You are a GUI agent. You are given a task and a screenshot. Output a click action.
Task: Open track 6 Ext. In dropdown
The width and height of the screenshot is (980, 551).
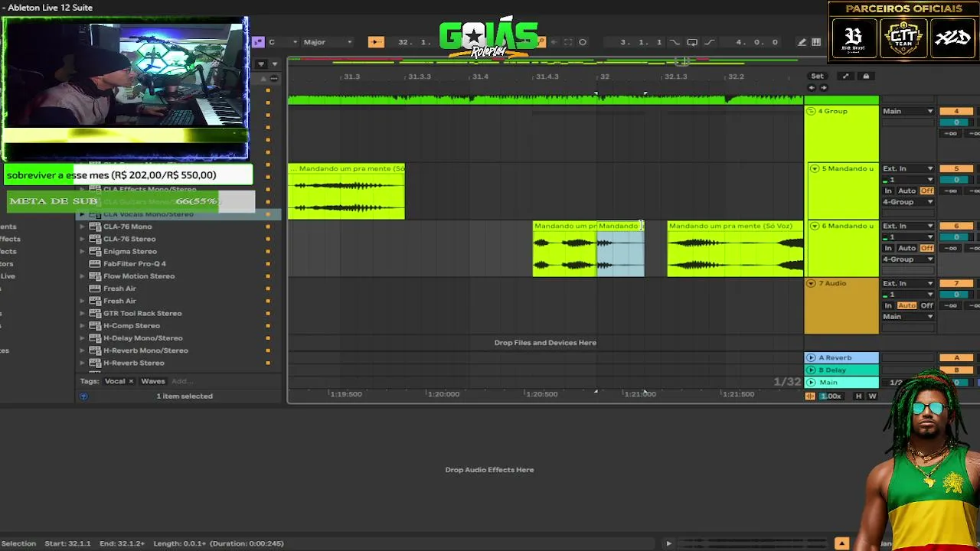pyautogui.click(x=908, y=227)
